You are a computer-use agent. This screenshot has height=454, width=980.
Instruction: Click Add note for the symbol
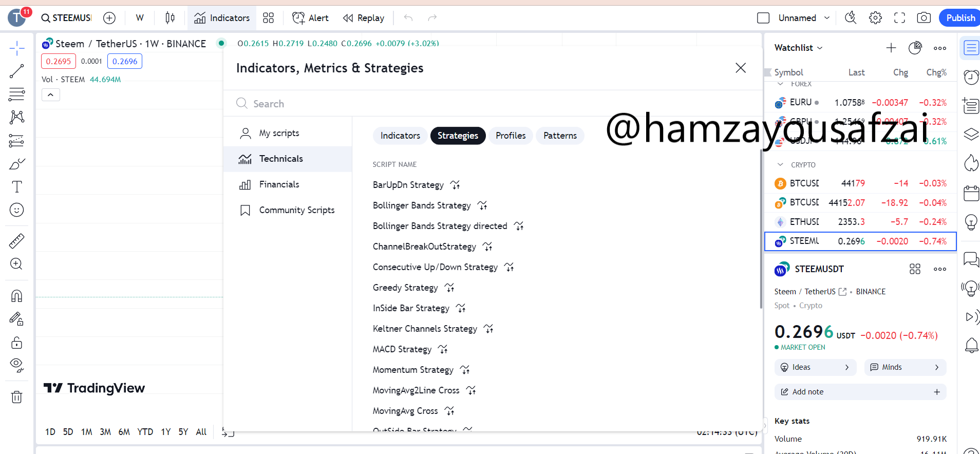(860, 392)
